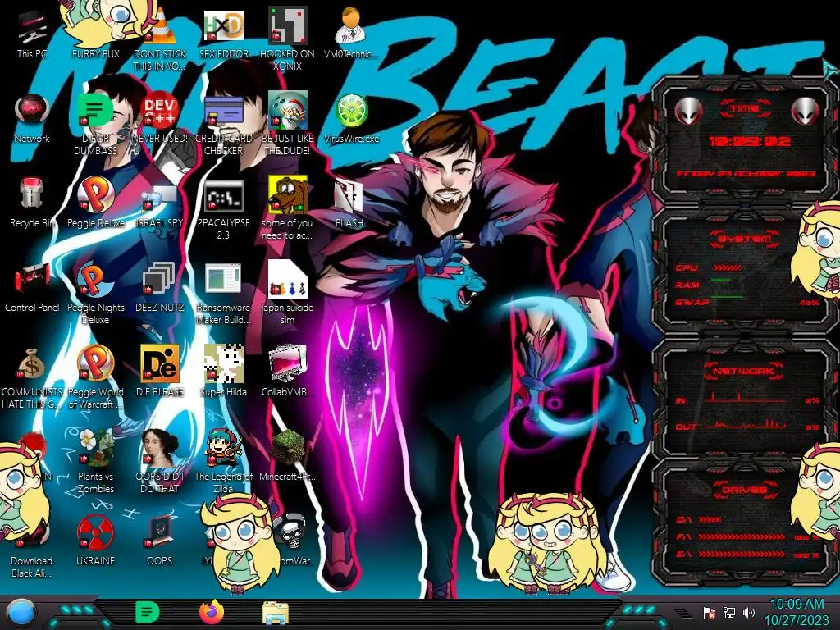The width and height of the screenshot is (840, 630).
Task: Launch the Super Hilda game icon
Action: click(x=223, y=371)
